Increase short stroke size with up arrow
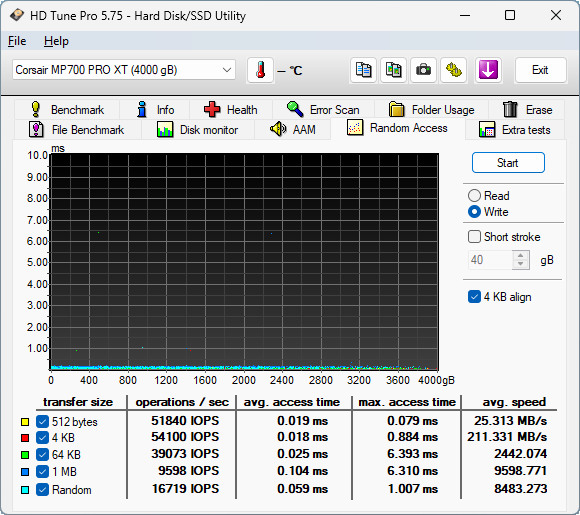 521,255
